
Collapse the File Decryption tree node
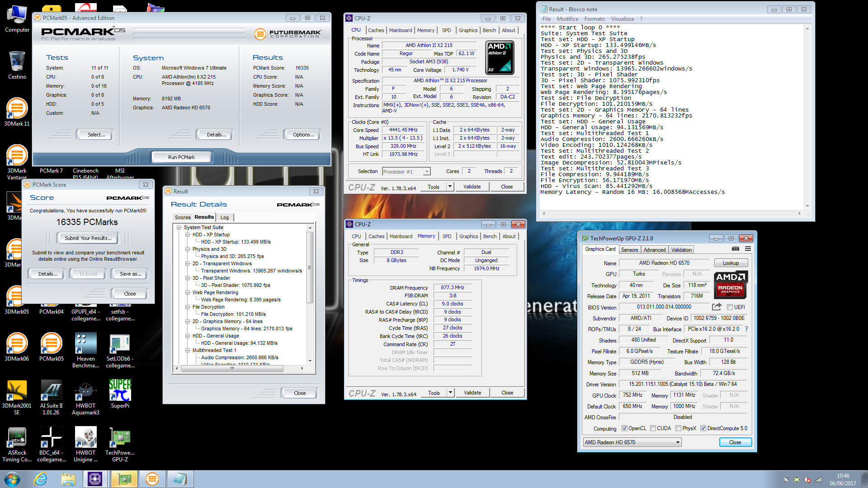[188, 307]
